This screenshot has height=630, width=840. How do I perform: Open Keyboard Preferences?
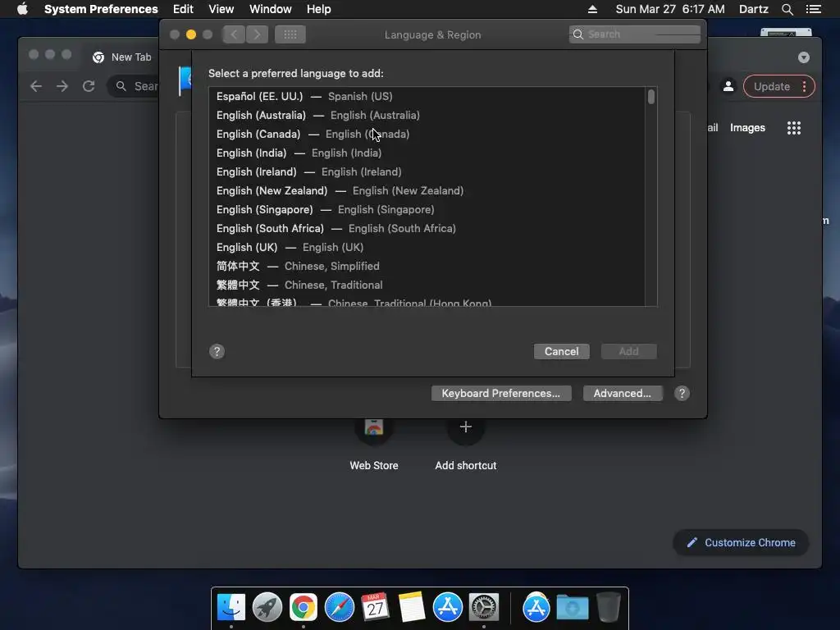(x=501, y=393)
